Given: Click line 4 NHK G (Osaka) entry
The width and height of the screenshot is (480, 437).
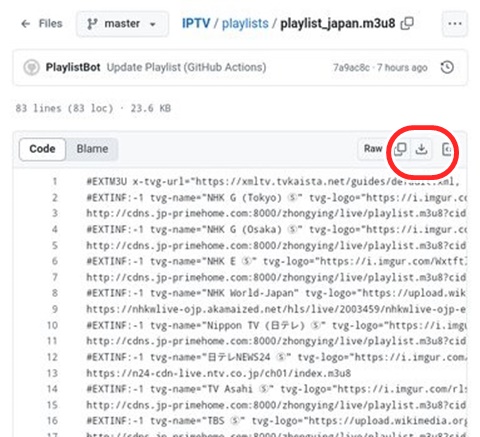Looking at the screenshot, I should point(276,230).
